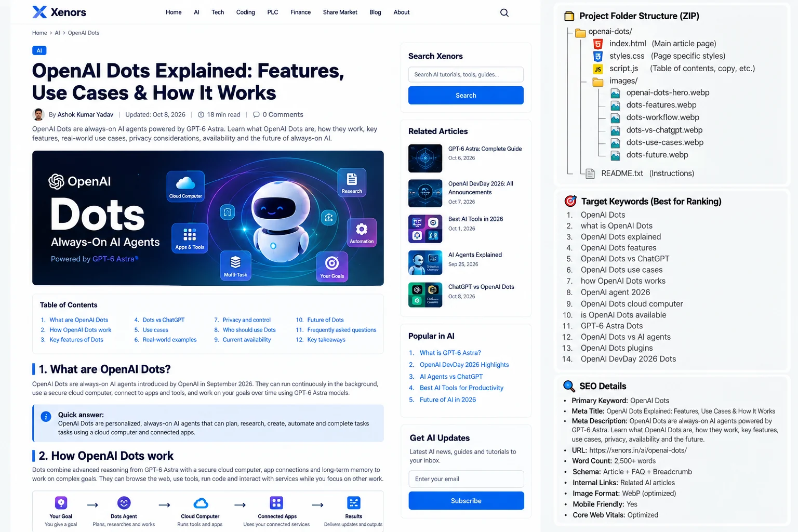
Task: Click the Subscribe button
Action: click(467, 501)
